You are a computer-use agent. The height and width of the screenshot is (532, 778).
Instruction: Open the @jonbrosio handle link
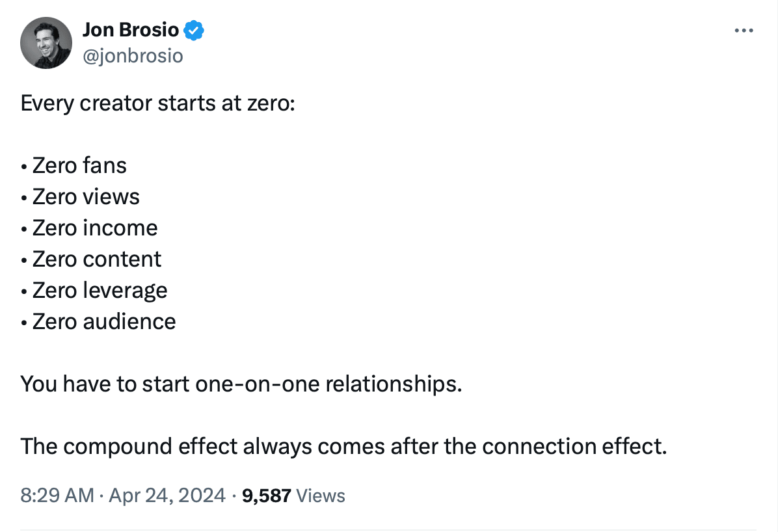click(133, 57)
